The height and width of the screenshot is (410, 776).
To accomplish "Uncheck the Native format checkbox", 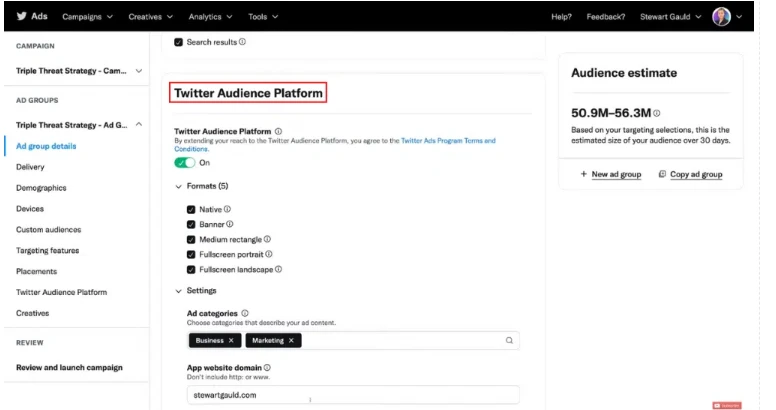I will (191, 209).
